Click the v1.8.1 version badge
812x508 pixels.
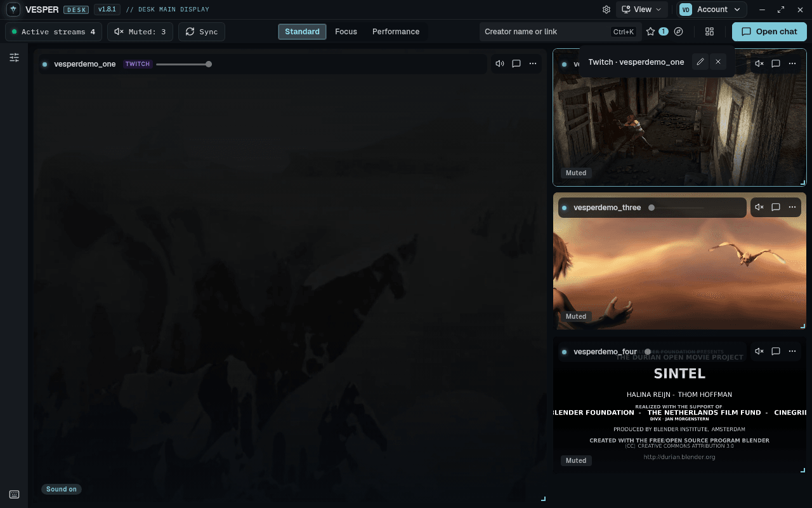106,10
